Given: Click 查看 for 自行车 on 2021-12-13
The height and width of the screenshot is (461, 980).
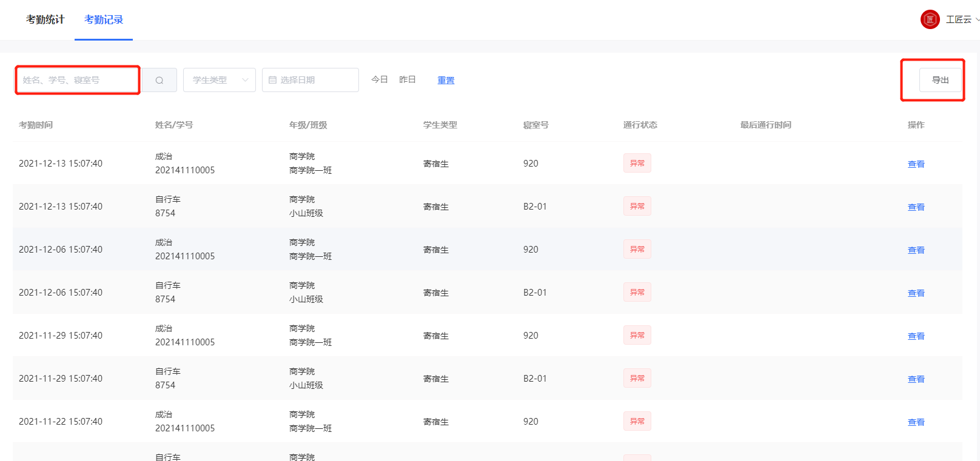Looking at the screenshot, I should tap(916, 207).
